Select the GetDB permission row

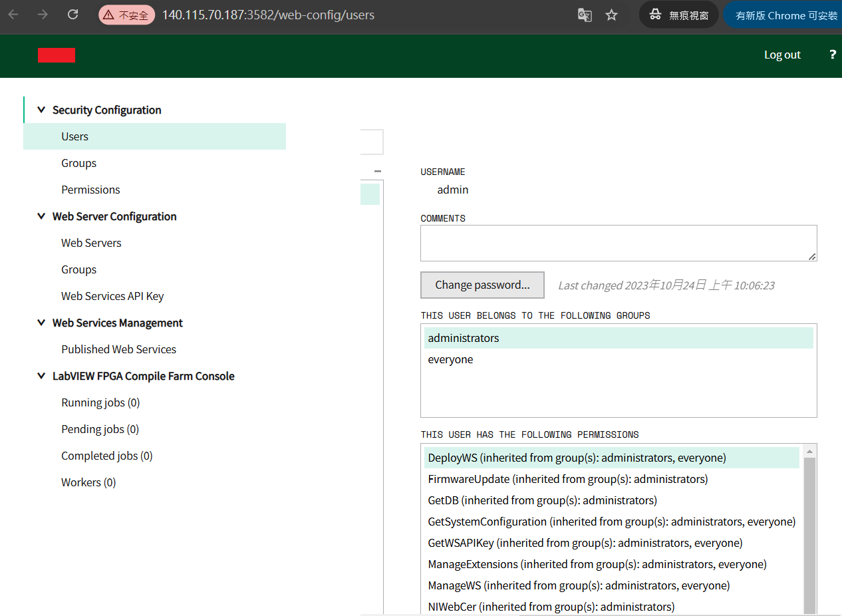tap(612, 500)
